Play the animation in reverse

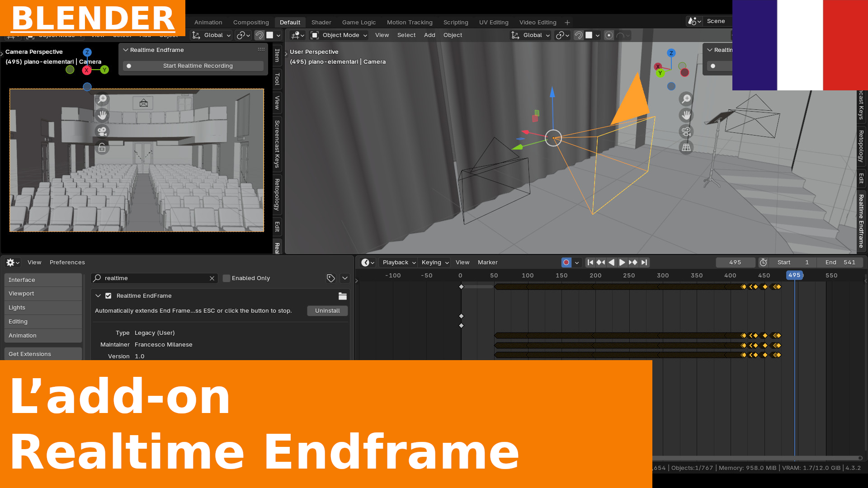[612, 263]
